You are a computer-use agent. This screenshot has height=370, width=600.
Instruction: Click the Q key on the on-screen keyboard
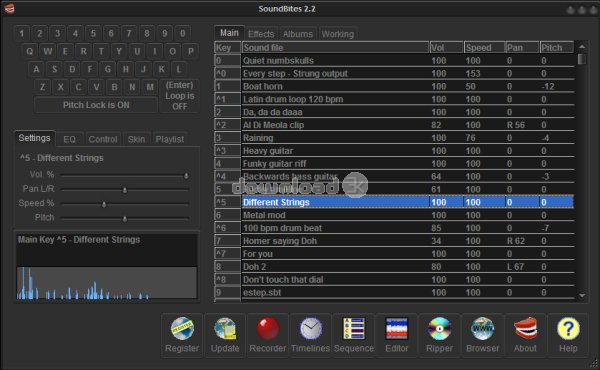(x=29, y=51)
